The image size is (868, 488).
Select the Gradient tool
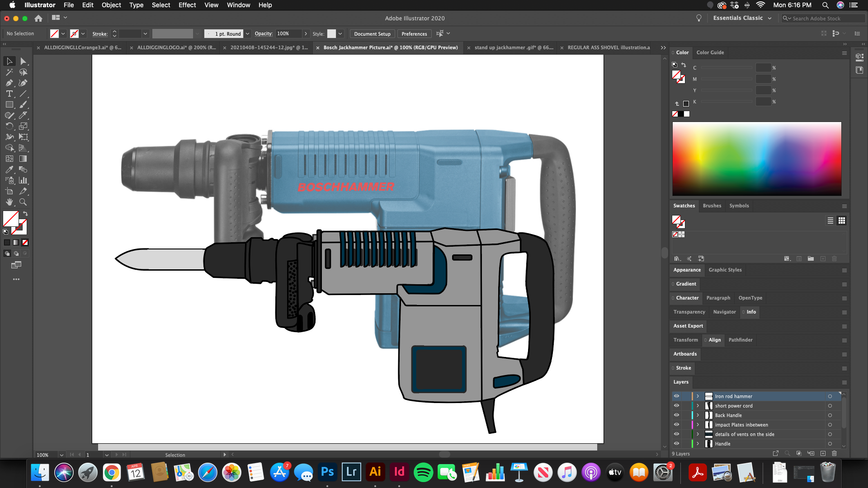[x=23, y=159]
